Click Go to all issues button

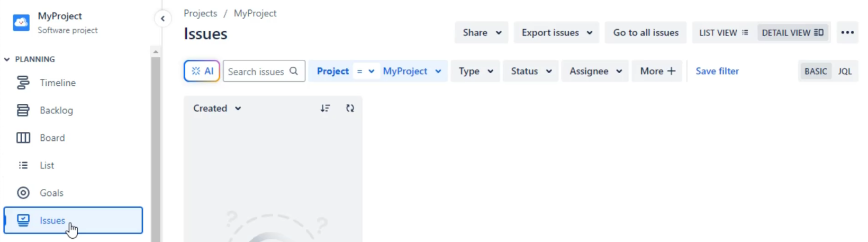click(646, 32)
